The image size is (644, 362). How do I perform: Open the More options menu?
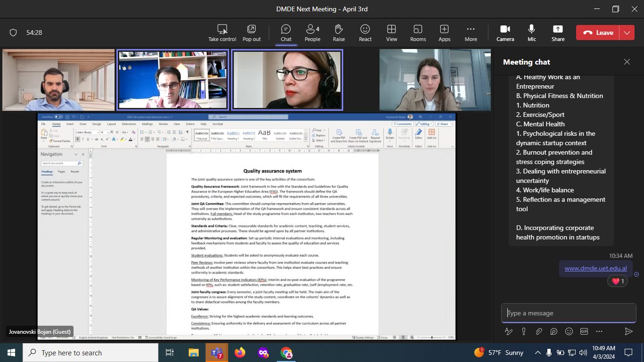(x=471, y=33)
